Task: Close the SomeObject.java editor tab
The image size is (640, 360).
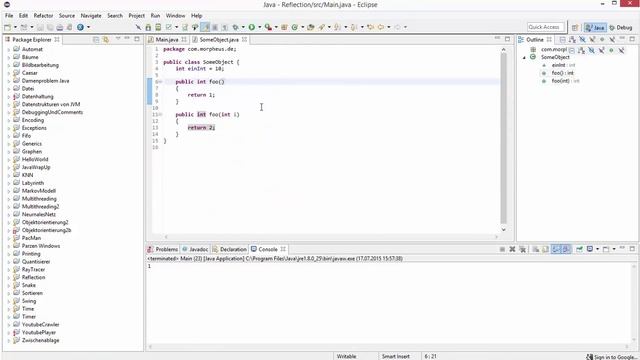Action: (244, 39)
